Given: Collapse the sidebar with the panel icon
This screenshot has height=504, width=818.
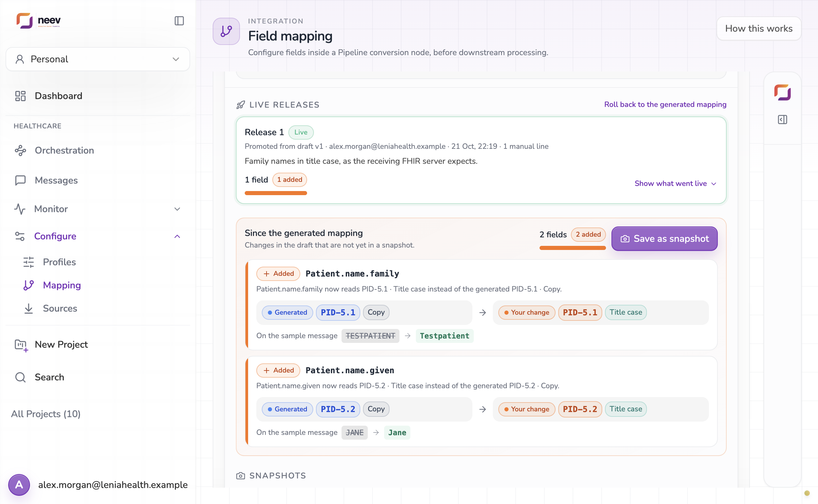Looking at the screenshot, I should tap(179, 21).
